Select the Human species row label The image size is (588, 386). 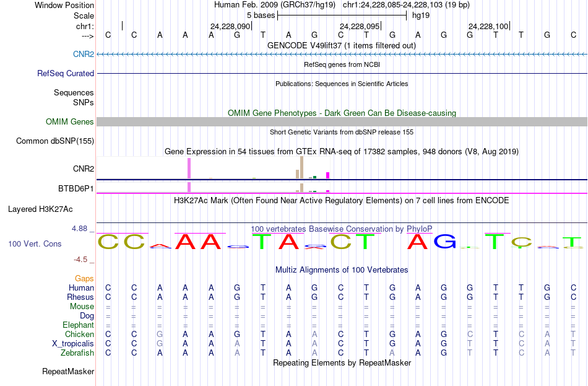pyautogui.click(x=81, y=287)
